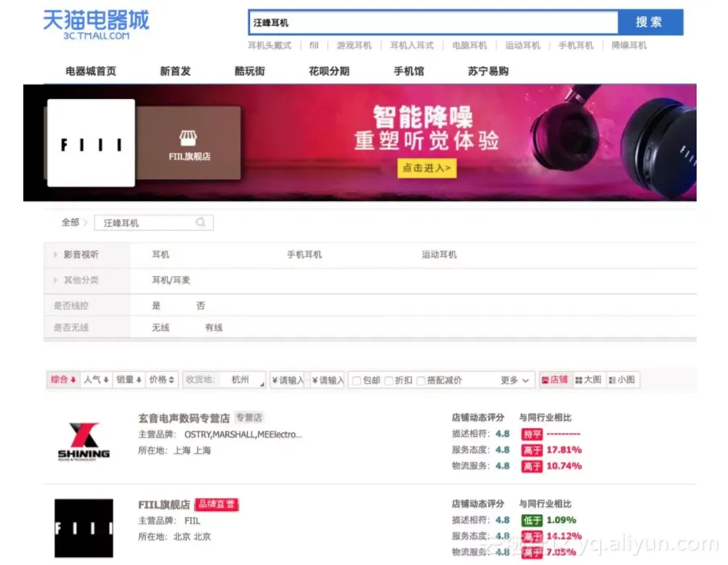Image resolution: width=728 pixels, height=565 pixels.
Task: Click the maximum price input field
Action: click(x=327, y=380)
